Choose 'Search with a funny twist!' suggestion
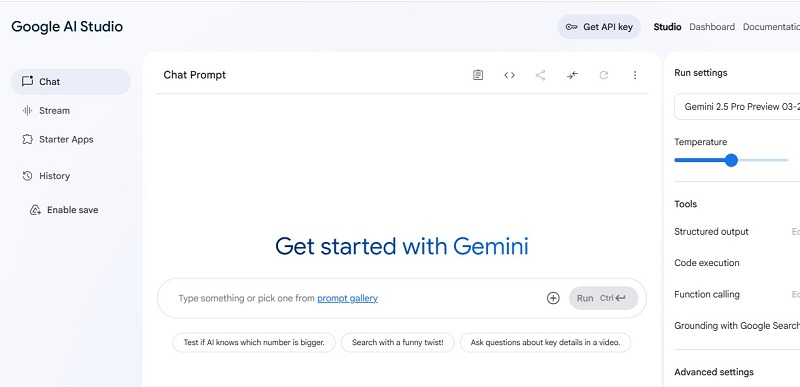 (x=397, y=343)
